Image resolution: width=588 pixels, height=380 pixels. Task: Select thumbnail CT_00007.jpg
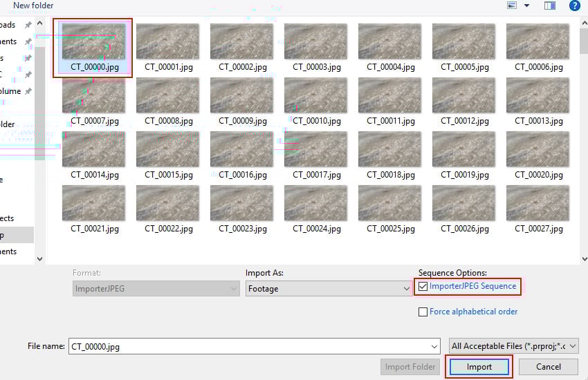click(x=93, y=95)
